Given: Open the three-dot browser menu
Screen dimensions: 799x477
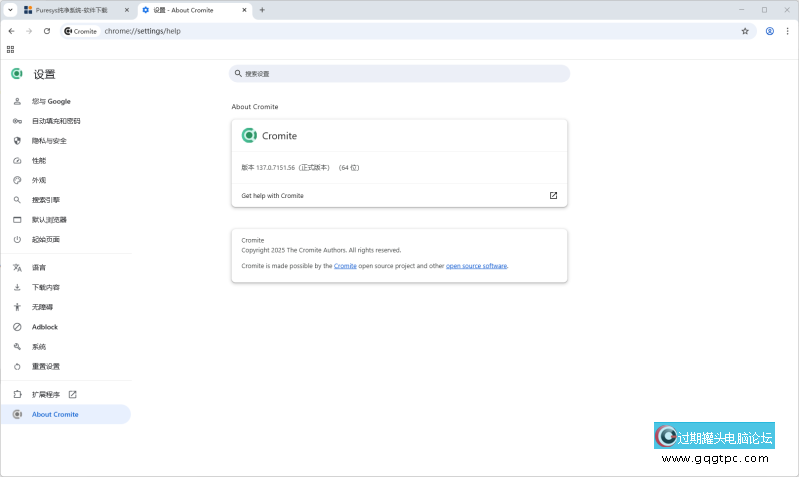Looking at the screenshot, I should coord(787,31).
